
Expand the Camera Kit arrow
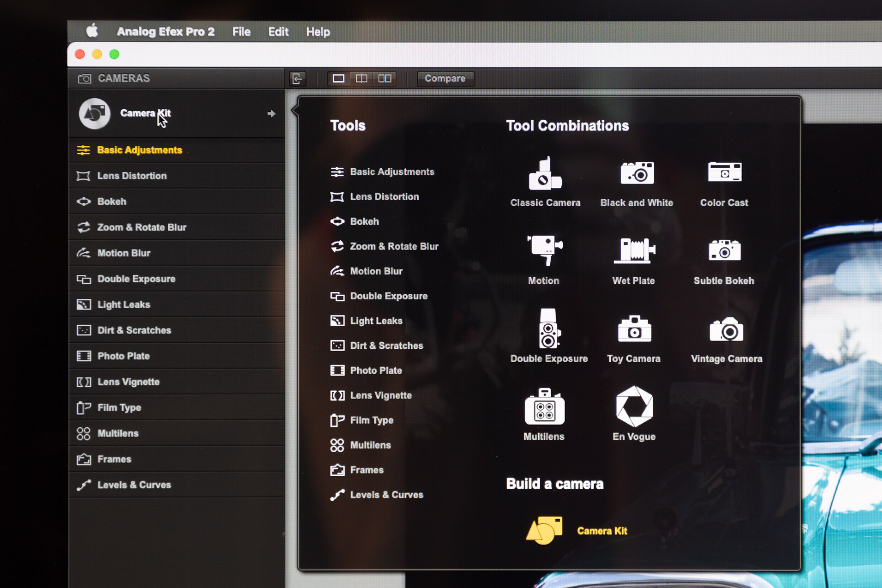[271, 114]
